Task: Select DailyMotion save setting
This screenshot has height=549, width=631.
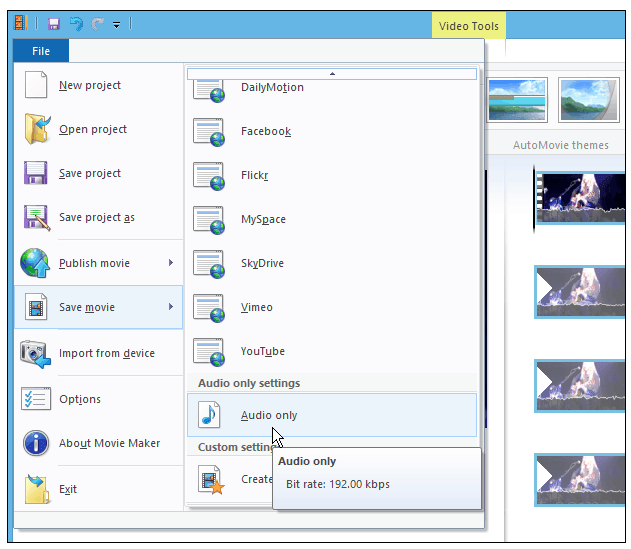Action: [332, 89]
